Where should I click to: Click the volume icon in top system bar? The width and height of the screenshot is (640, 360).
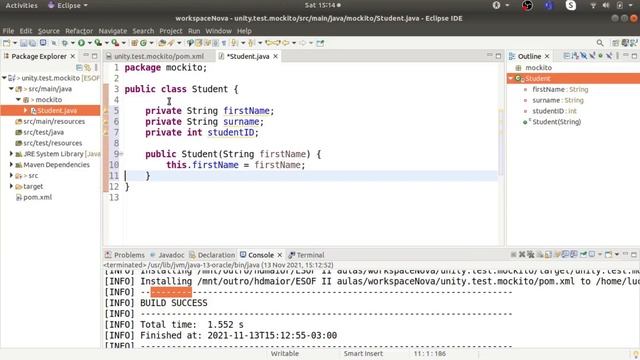tap(606, 5)
